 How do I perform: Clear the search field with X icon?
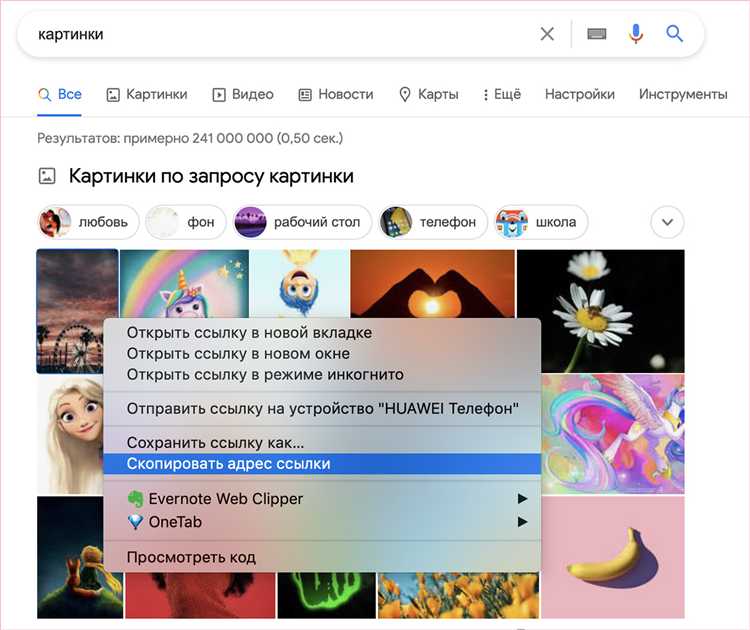click(547, 34)
